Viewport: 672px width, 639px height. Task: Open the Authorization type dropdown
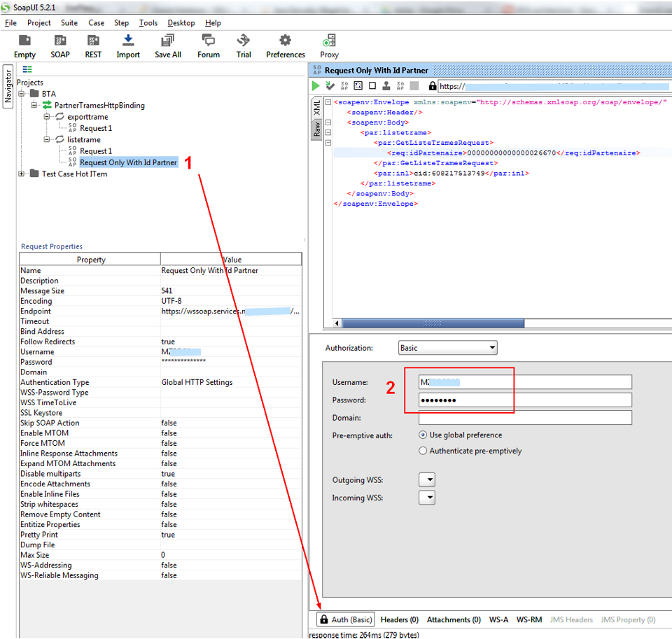(x=447, y=348)
